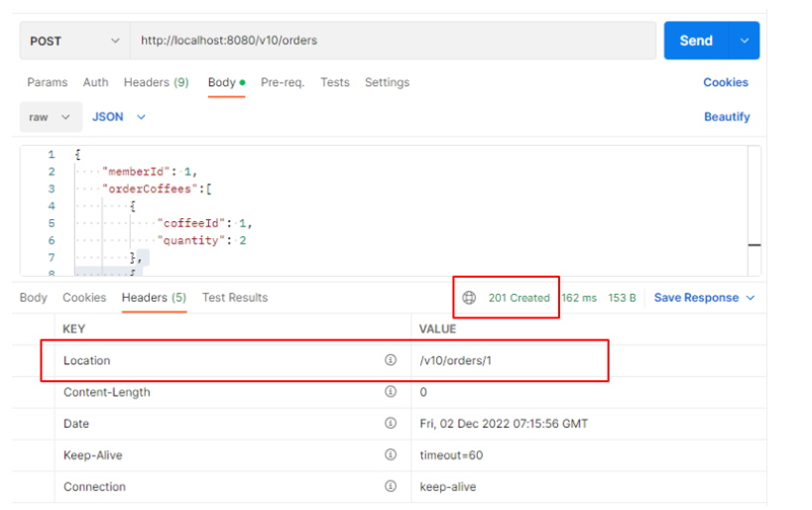The width and height of the screenshot is (812, 510).
Task: Click the "coffeeId" line in the editor
Action: [x=204, y=223]
